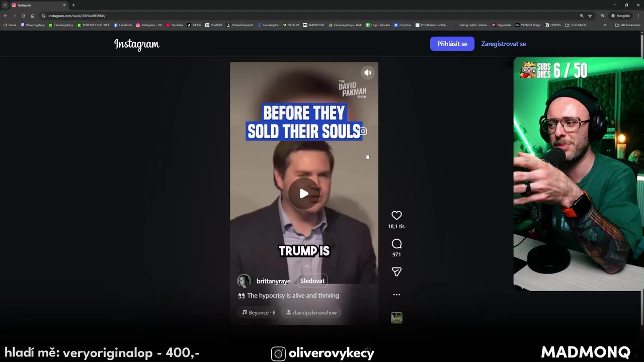The image size is (644, 362).
Task: Open the Prohlášení o volbě bookmark
Action: (432, 25)
